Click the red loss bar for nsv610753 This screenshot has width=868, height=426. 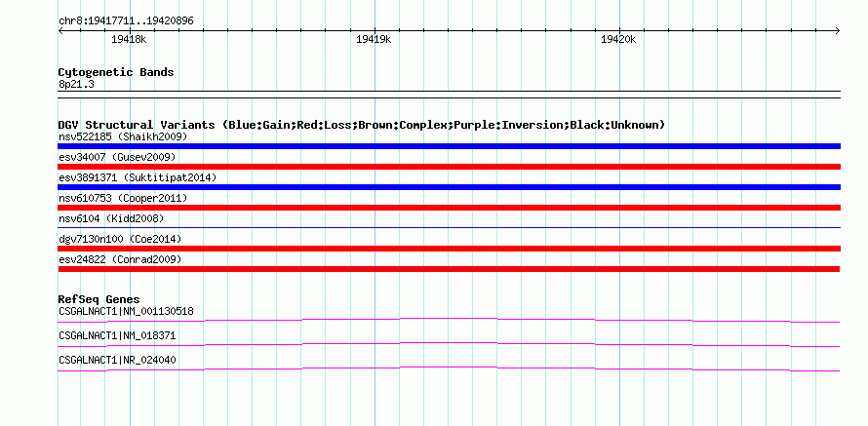[449, 208]
